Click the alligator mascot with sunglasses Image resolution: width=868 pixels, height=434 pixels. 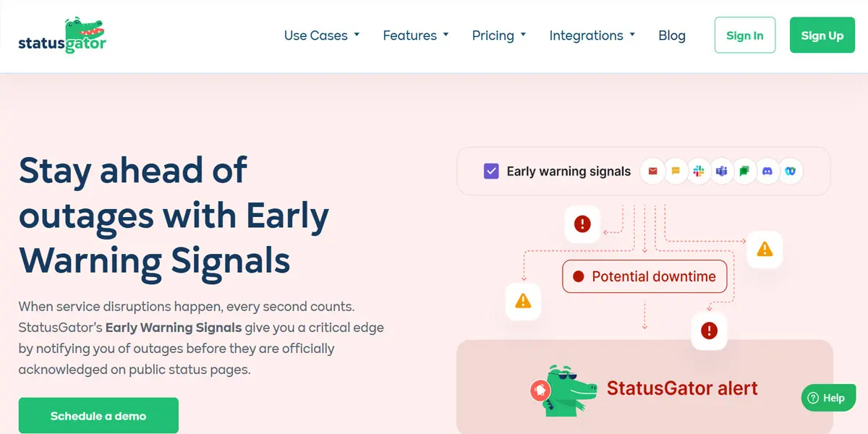coord(569,390)
